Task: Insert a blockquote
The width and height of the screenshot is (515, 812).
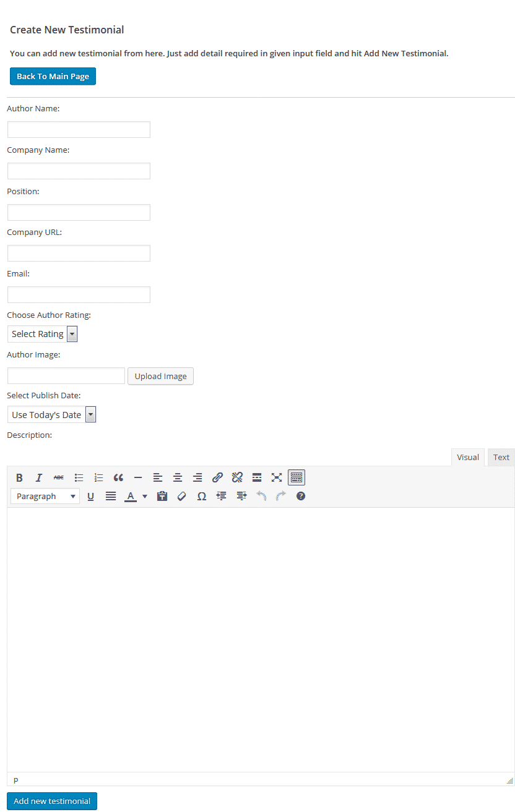Action: pos(118,477)
